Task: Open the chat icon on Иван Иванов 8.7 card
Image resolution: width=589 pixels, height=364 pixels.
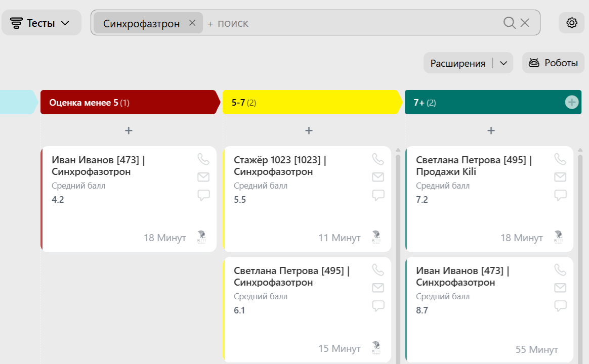Action: pos(560,305)
